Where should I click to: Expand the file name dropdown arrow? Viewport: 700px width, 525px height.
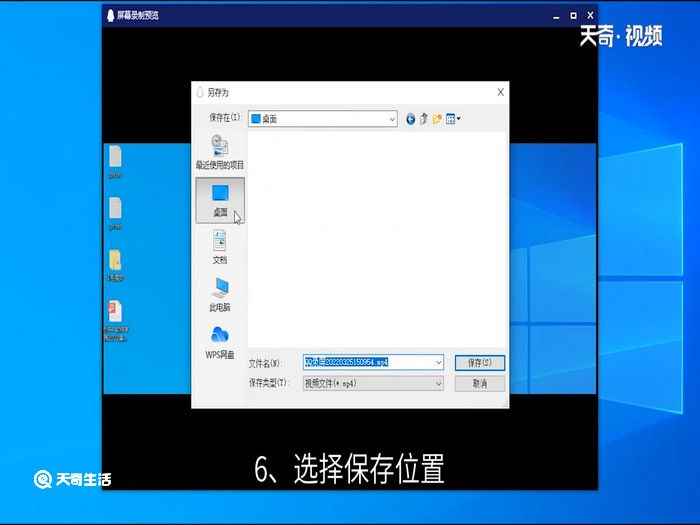pyautogui.click(x=438, y=362)
